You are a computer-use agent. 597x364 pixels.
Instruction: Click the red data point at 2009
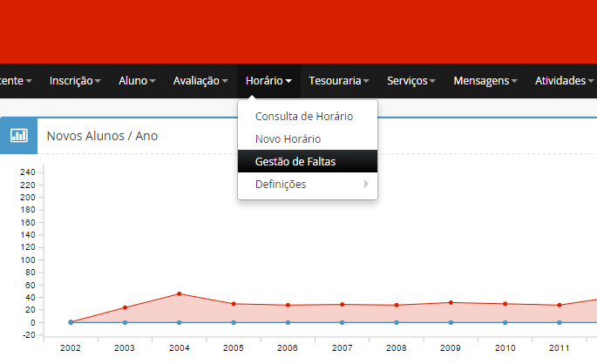click(x=451, y=302)
